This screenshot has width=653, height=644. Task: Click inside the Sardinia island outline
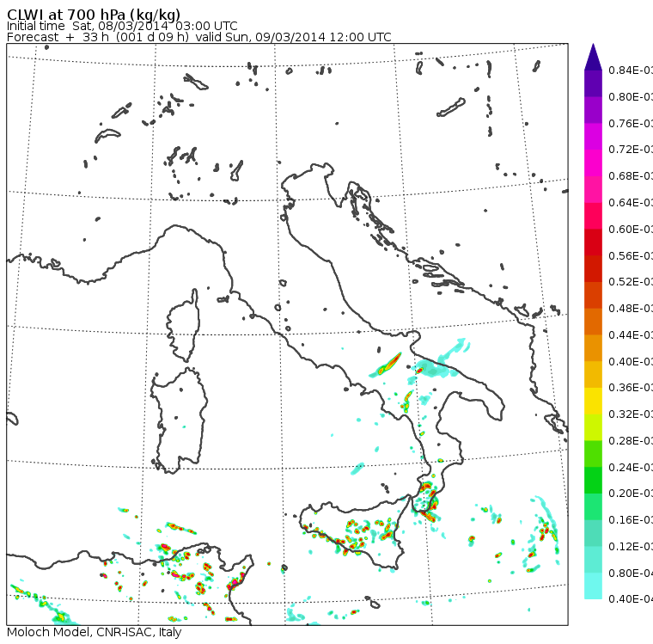tap(180, 421)
